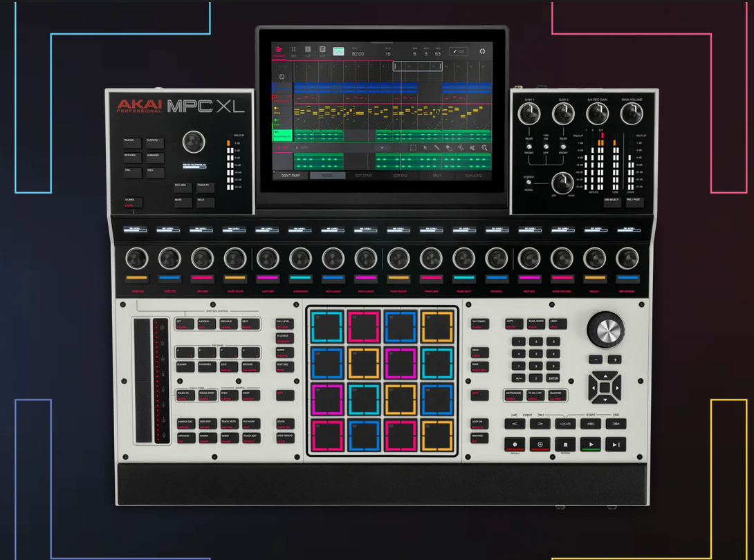Screen dimensions: 754x560
Task: Tap the Don't Snap button
Action: click(291, 176)
